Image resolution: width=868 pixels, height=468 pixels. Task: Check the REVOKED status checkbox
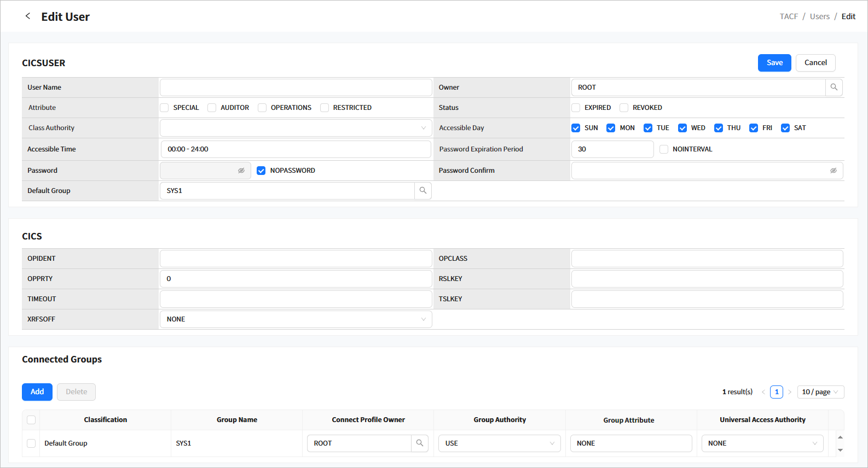(x=624, y=108)
